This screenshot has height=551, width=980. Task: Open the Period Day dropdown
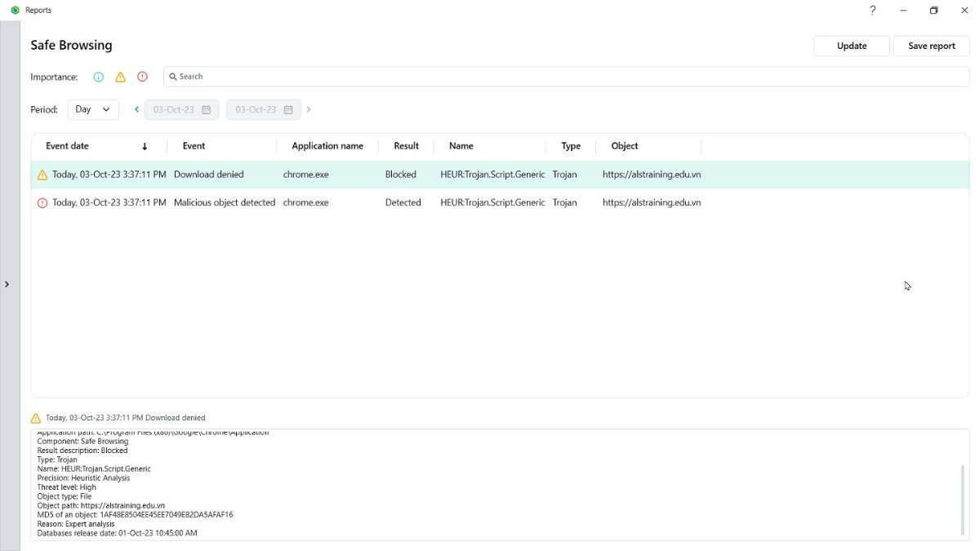[93, 109]
